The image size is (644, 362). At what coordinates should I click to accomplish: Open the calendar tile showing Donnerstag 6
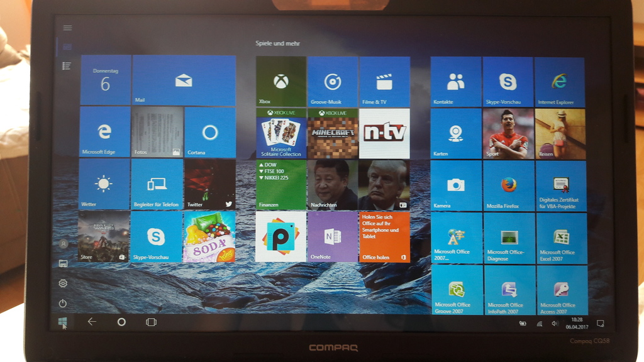click(106, 80)
